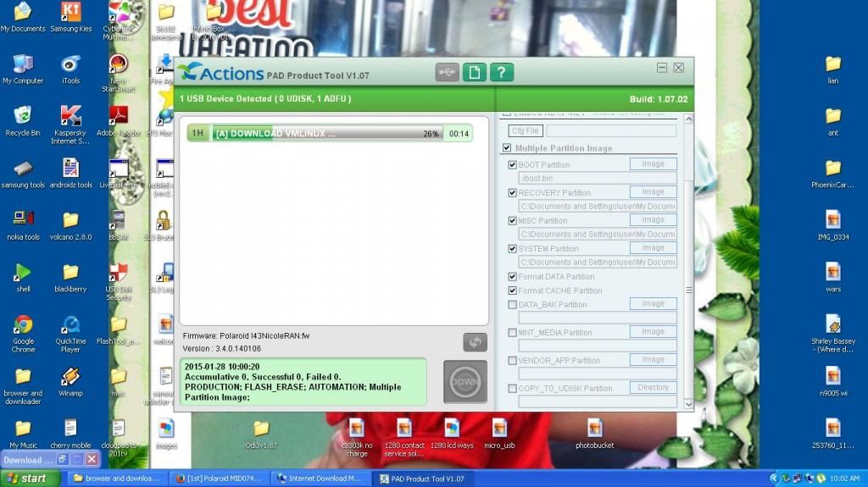Viewport: 868px width, 487px height.
Task: Uncheck the SYSTEM Partition checkbox
Action: (x=512, y=248)
